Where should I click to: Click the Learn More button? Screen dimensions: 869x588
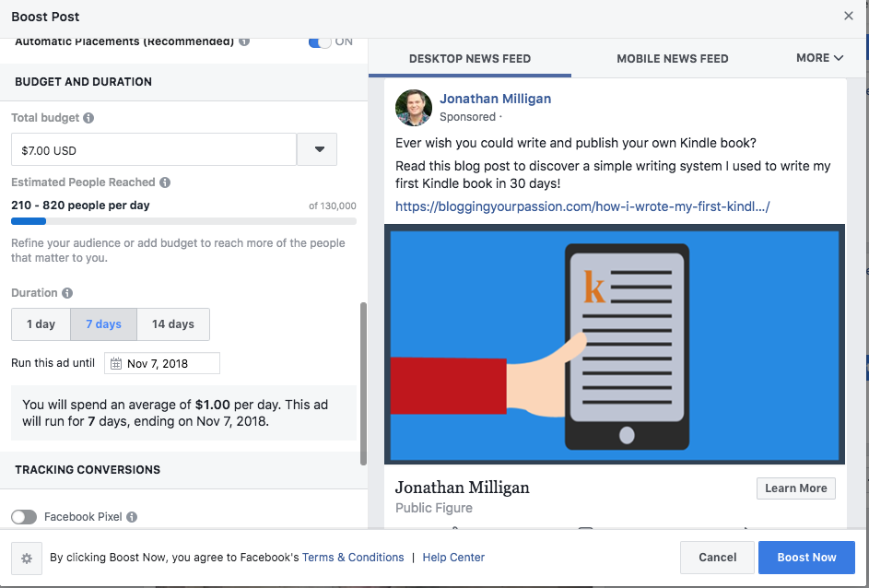pos(796,488)
